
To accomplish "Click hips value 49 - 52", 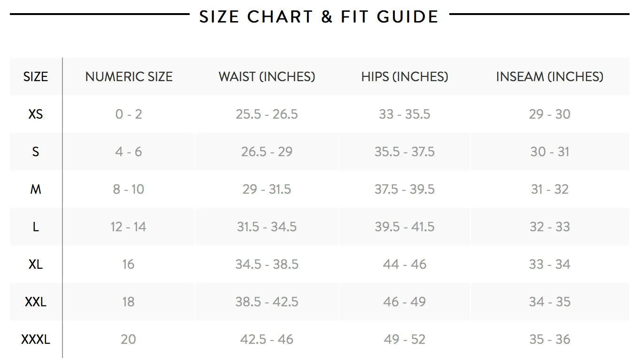I will (405, 339).
